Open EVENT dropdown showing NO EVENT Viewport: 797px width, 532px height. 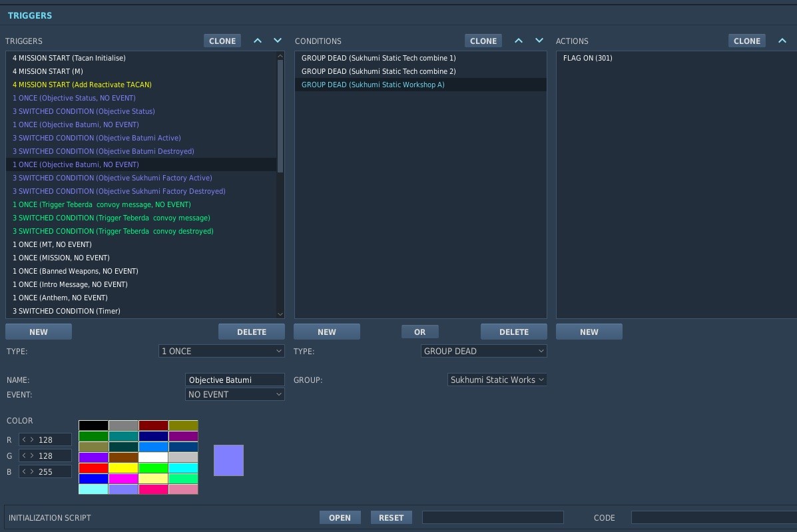(x=234, y=394)
